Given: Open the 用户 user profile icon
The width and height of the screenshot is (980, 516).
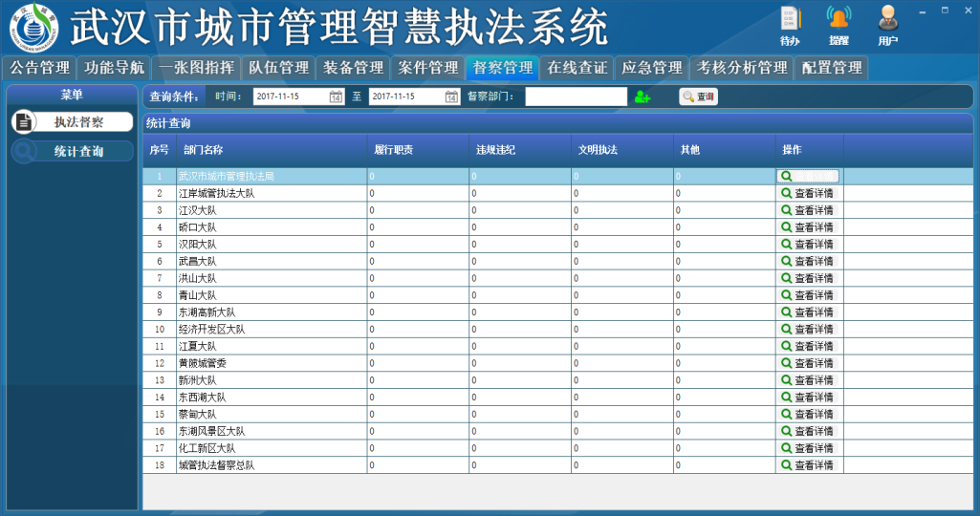Looking at the screenshot, I should [x=888, y=20].
